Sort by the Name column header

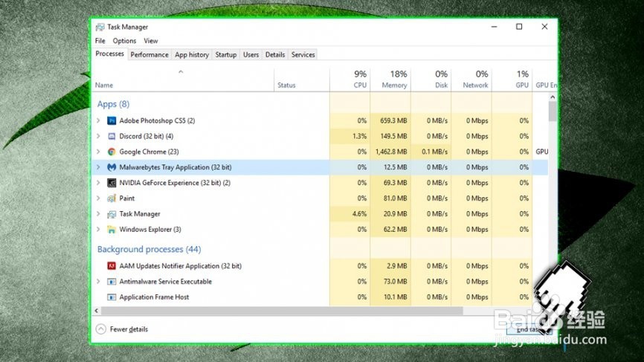[183, 80]
